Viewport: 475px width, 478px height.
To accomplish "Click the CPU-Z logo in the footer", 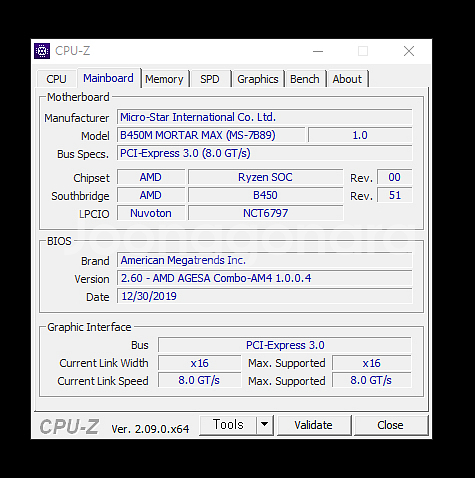I will click(69, 427).
